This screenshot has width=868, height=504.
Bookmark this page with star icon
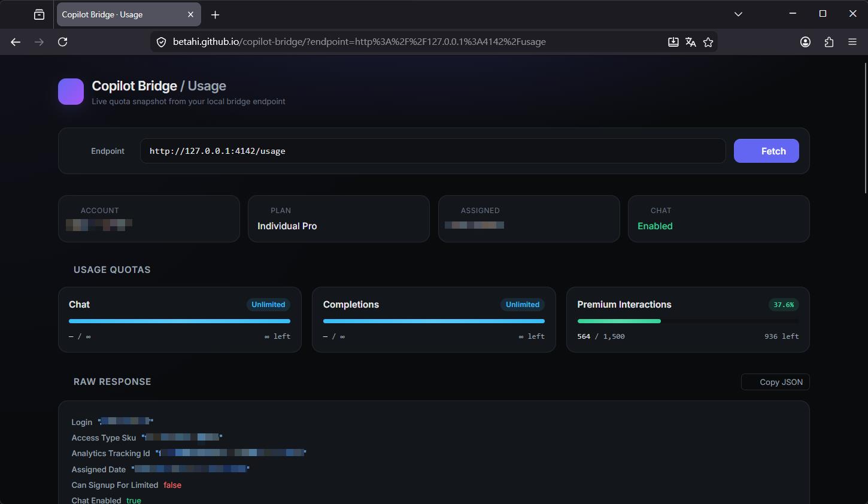point(708,42)
